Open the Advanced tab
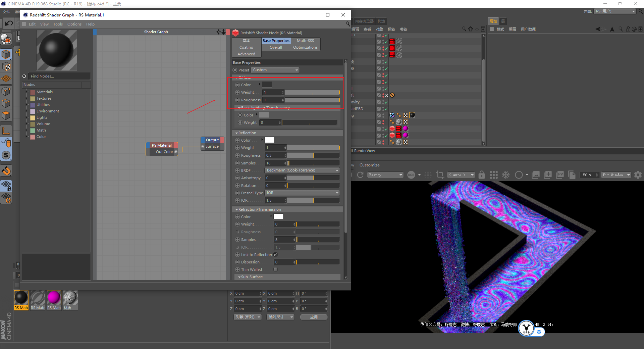This screenshot has height=349, width=644. [x=247, y=54]
